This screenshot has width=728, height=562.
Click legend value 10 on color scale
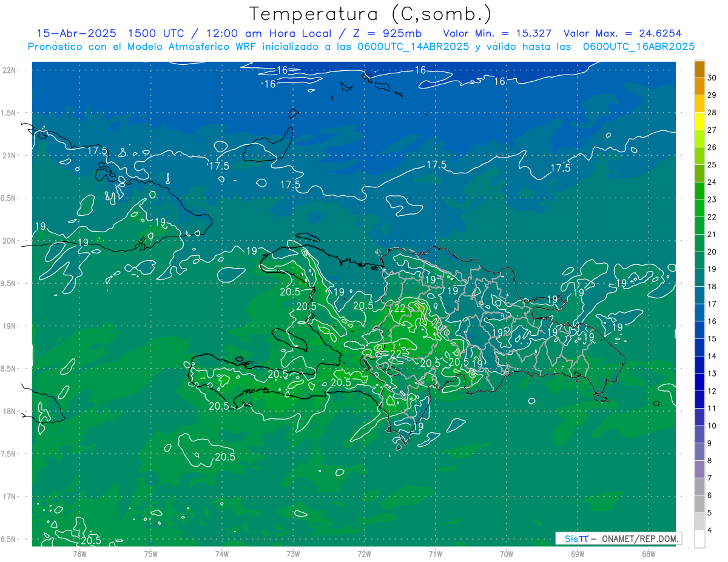712,426
